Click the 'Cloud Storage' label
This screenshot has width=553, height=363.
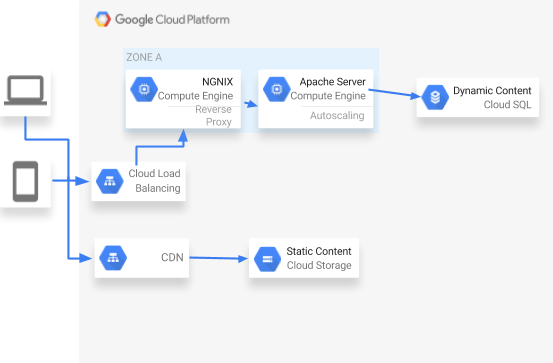pos(319,265)
